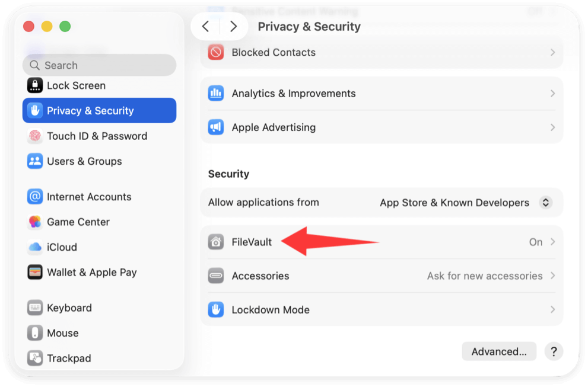The height and width of the screenshot is (387, 588).
Task: Open Blocked Contacts via its red icon
Action: (216, 52)
